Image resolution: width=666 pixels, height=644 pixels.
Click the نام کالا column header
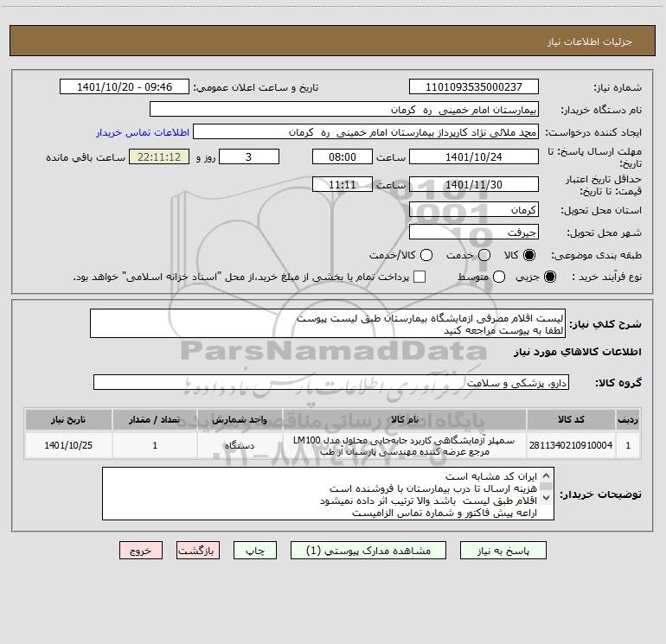point(405,419)
